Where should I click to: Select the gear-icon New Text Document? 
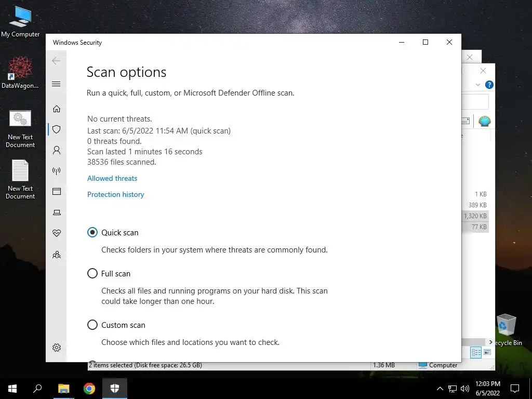(x=20, y=129)
